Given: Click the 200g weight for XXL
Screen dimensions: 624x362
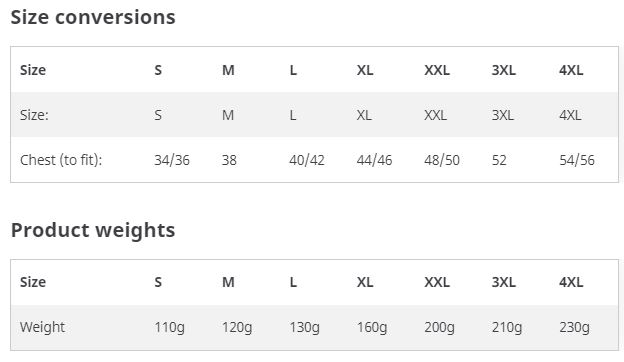Looking at the screenshot, I should pos(439,327).
